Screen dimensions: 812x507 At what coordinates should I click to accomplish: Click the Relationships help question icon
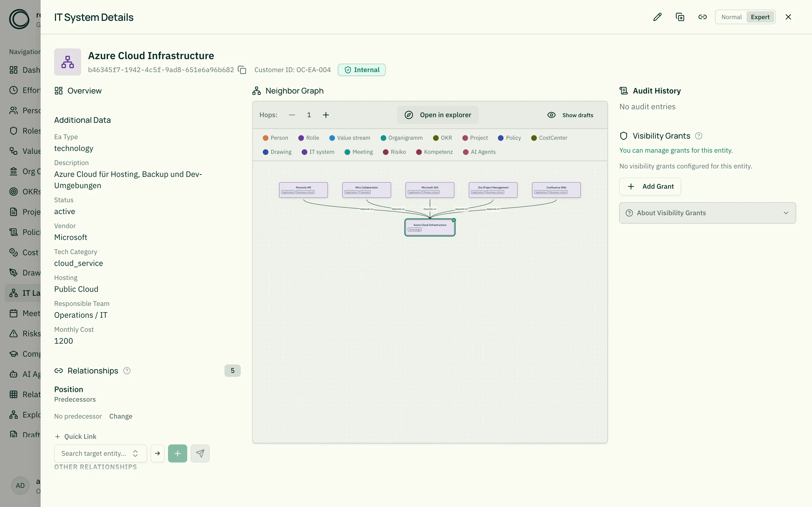127,370
